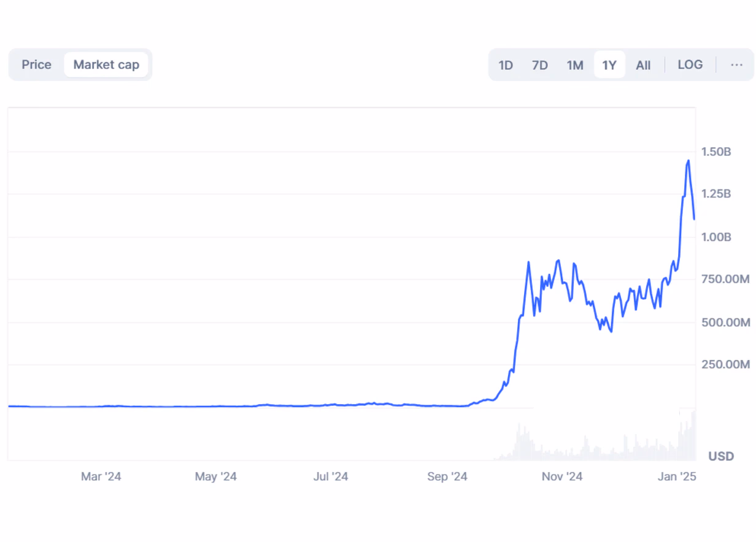Screen dimensions: 756x542
Task: Choose the 1M time range
Action: click(575, 65)
